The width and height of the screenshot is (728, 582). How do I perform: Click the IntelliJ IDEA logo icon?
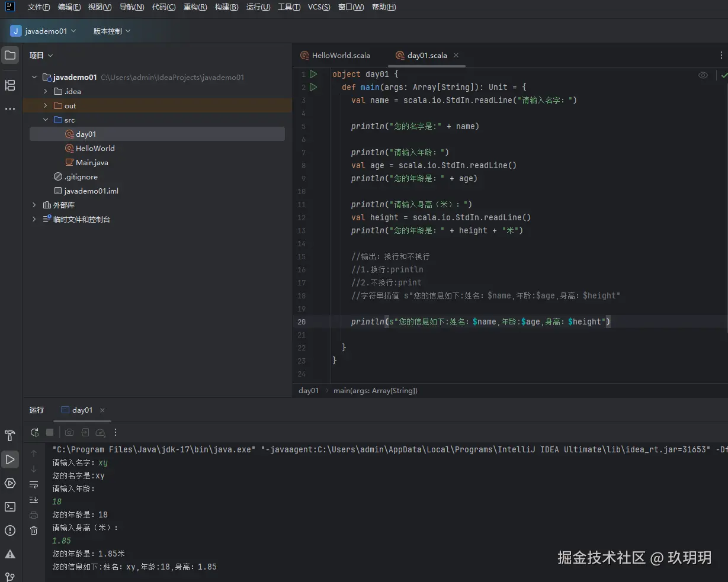(11, 7)
